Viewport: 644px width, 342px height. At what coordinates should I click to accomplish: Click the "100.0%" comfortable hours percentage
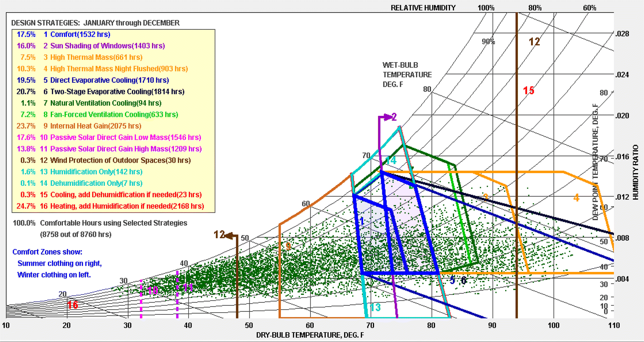pyautogui.click(x=24, y=223)
